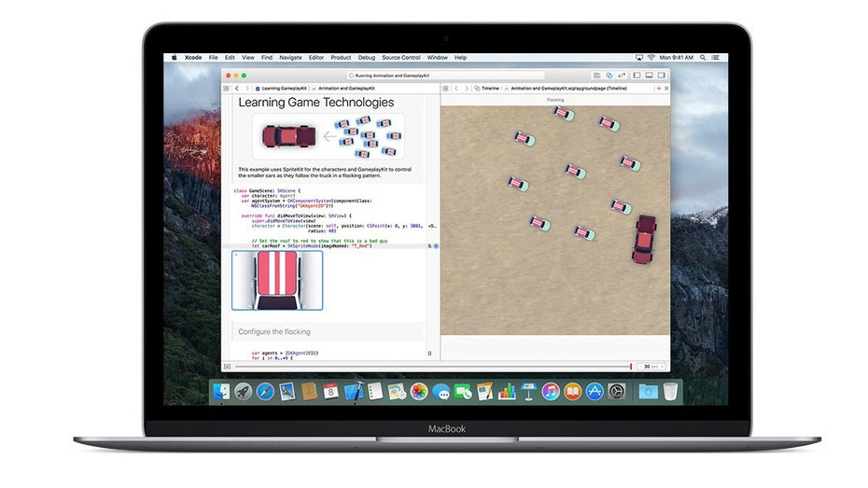Click the Spotlight search icon in menu bar

pyautogui.click(x=703, y=58)
